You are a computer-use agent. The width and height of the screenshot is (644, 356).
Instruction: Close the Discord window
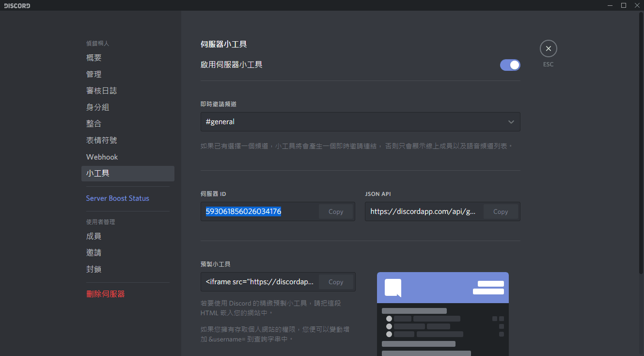coord(637,5)
